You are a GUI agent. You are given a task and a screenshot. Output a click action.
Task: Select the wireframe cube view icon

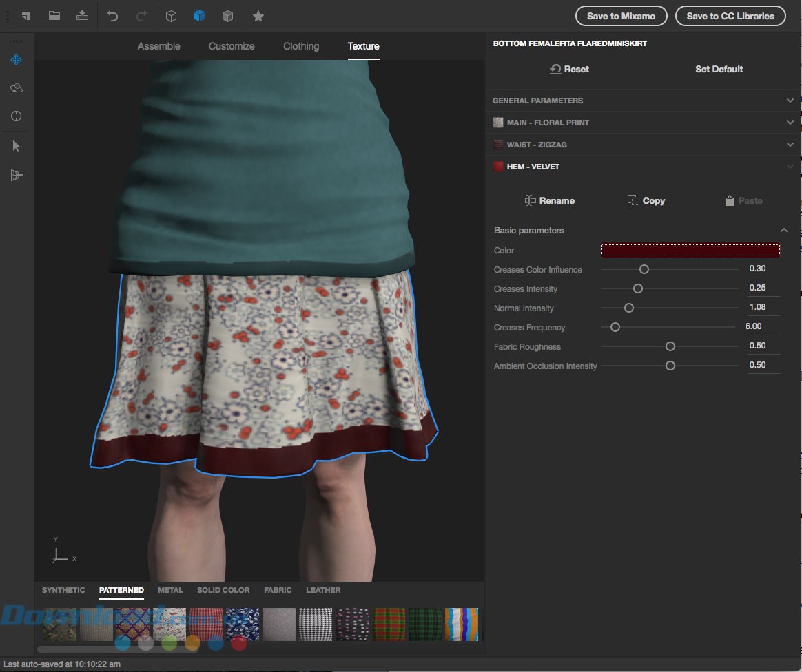(172, 16)
